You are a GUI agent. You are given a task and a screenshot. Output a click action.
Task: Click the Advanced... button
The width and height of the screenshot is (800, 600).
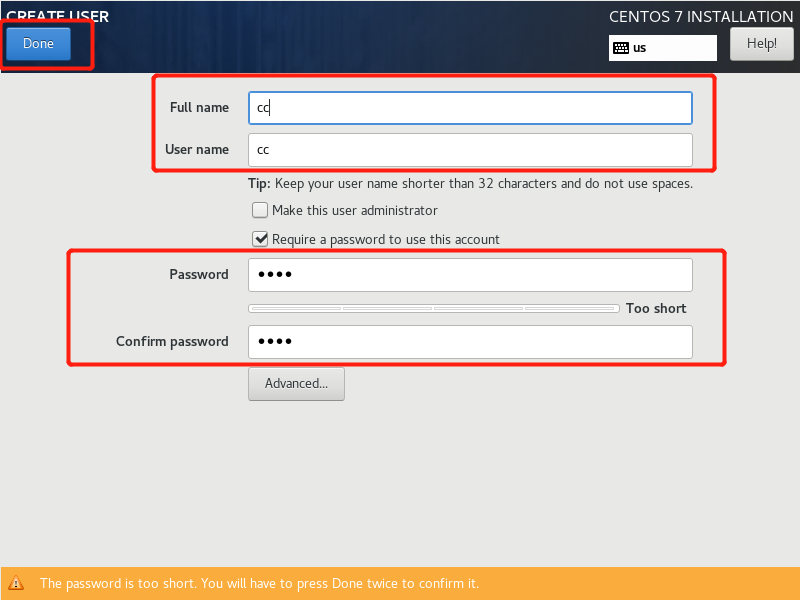tap(296, 384)
